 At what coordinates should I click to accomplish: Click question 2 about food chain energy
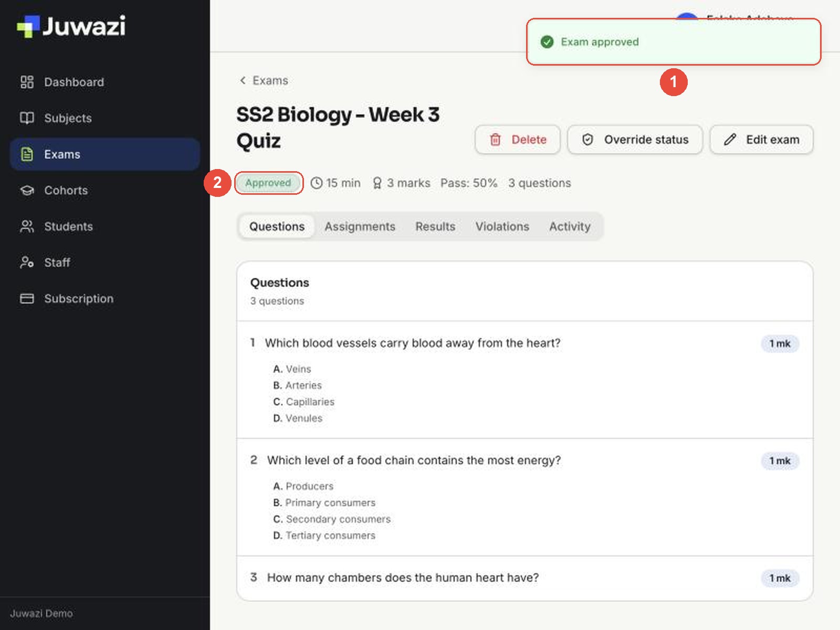[414, 460]
